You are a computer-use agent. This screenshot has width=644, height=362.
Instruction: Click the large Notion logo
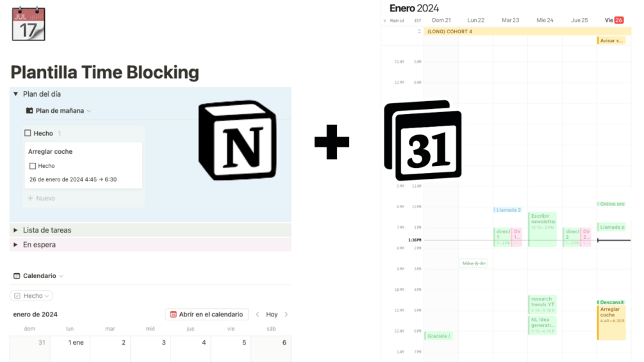(237, 139)
